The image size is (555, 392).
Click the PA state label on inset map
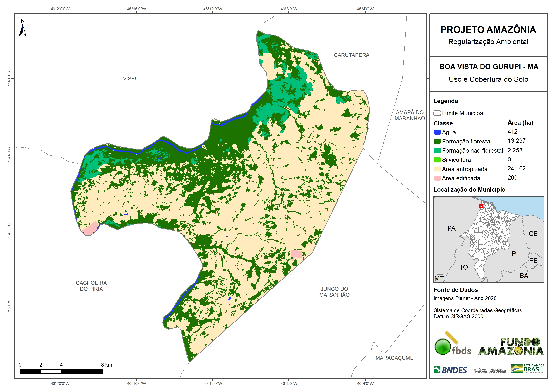[x=451, y=228]
